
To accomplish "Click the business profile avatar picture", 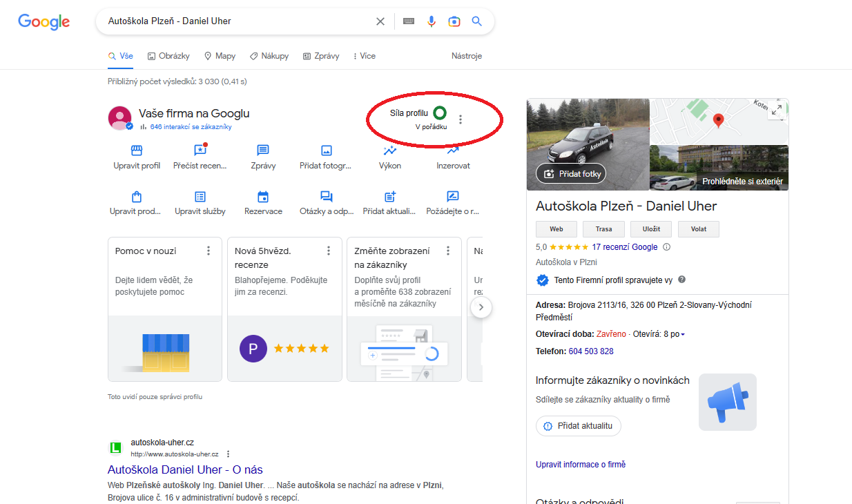I will click(120, 119).
